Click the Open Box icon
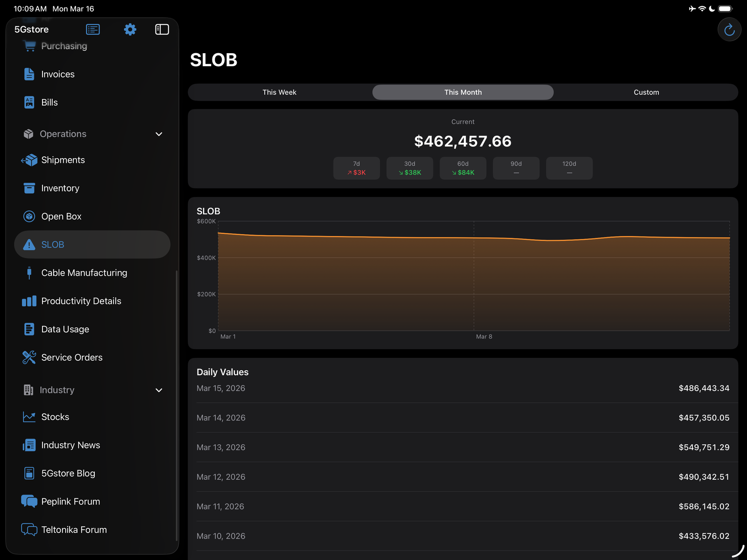 pos(29,216)
